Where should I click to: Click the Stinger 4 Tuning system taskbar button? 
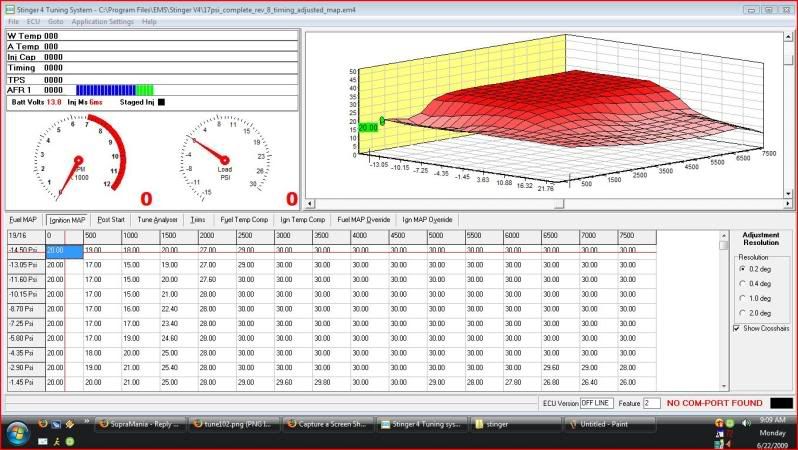(x=421, y=424)
